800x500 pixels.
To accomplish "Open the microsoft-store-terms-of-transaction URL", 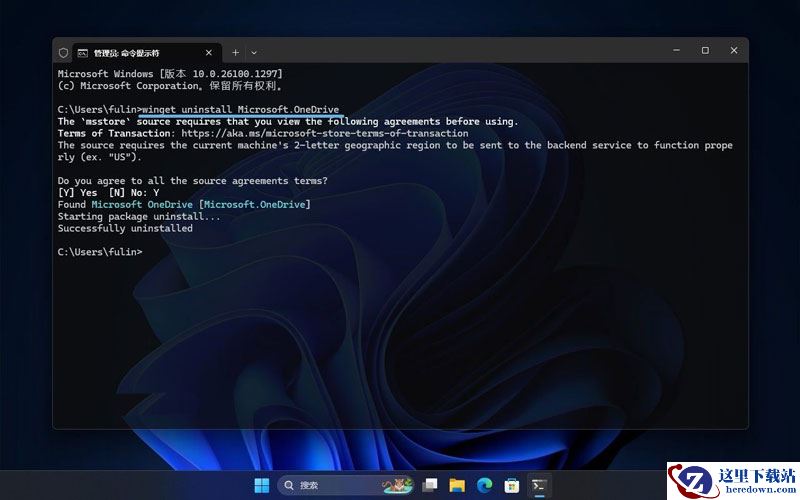I will point(324,133).
